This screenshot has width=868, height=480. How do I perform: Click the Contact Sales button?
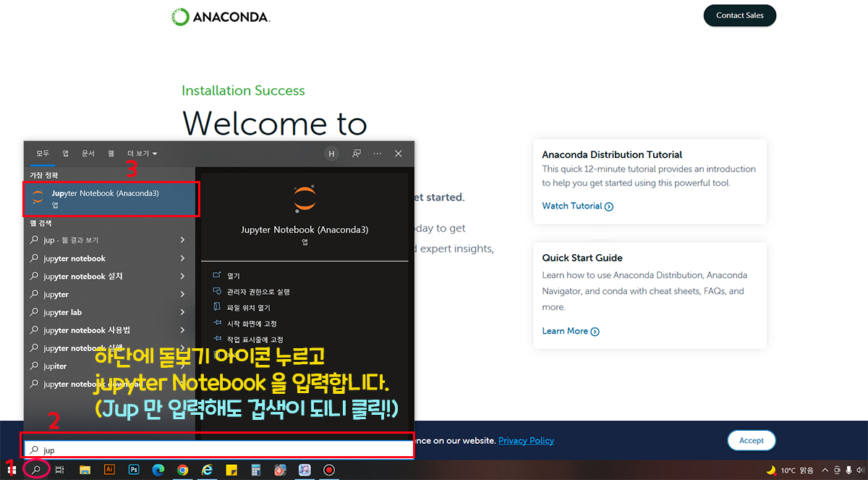point(739,15)
